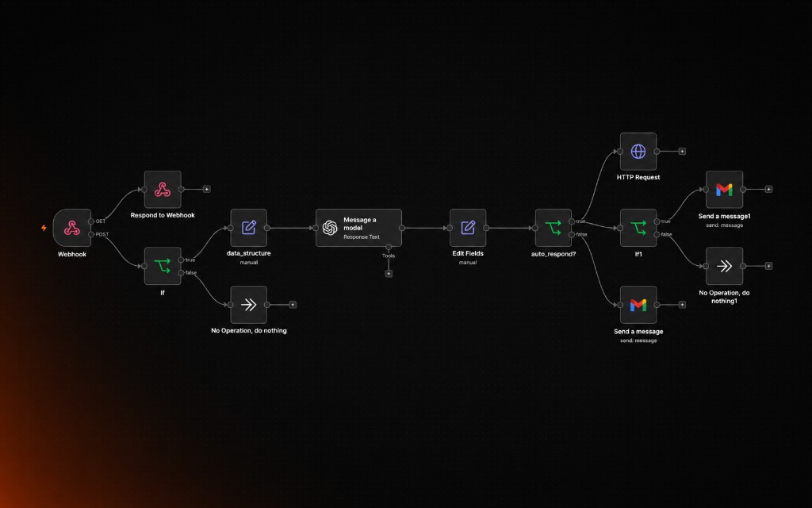Add a node after No Operation, do nothing
This screenshot has height=508, width=812.
(293, 305)
